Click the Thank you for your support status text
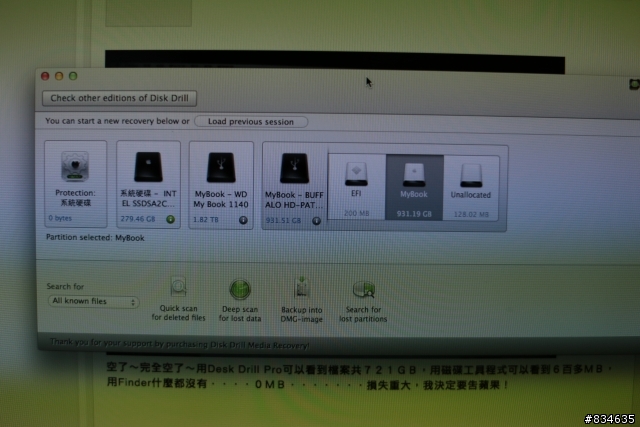 pos(179,344)
